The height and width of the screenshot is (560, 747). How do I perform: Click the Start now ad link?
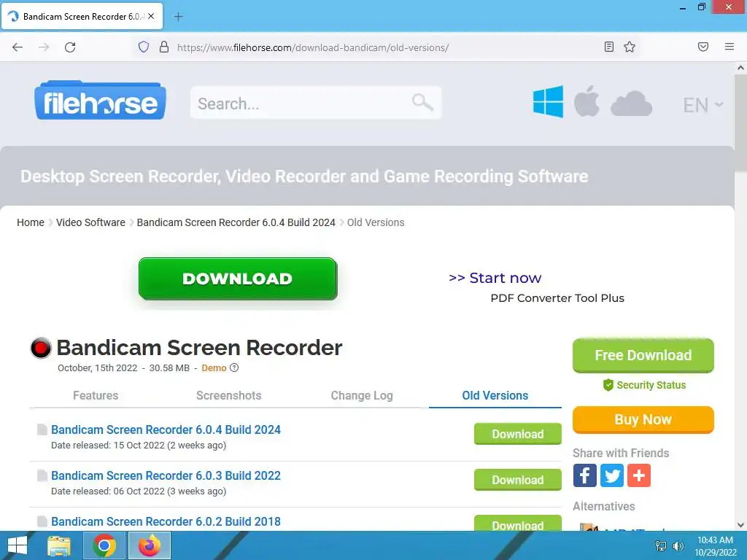coord(495,278)
